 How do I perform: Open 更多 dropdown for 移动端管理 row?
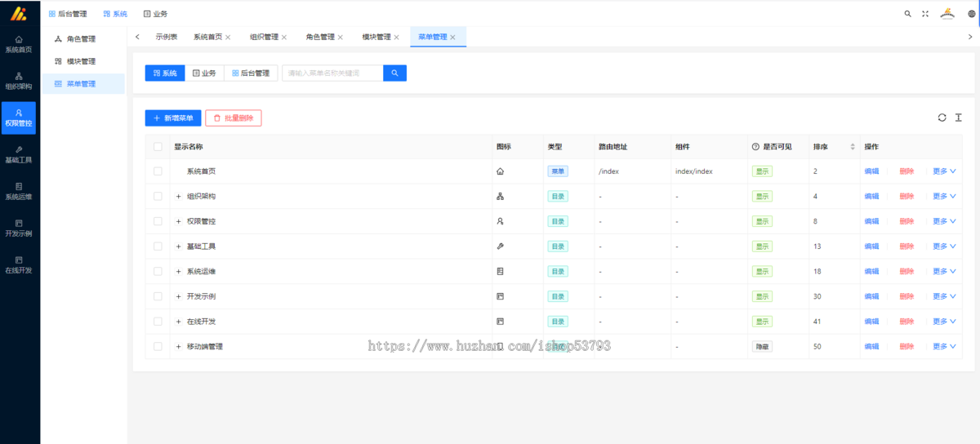944,346
